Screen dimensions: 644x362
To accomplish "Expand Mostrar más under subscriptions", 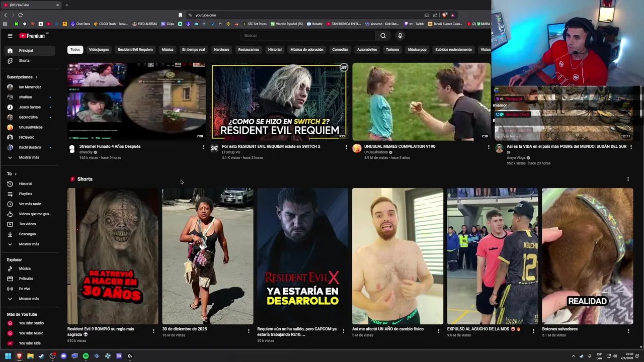I will pos(30,157).
